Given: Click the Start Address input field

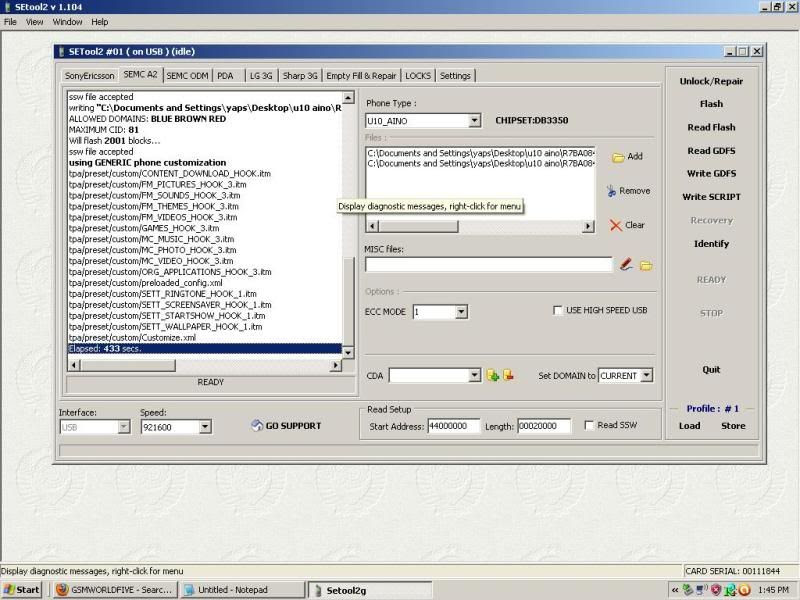Looking at the screenshot, I should click(x=454, y=426).
